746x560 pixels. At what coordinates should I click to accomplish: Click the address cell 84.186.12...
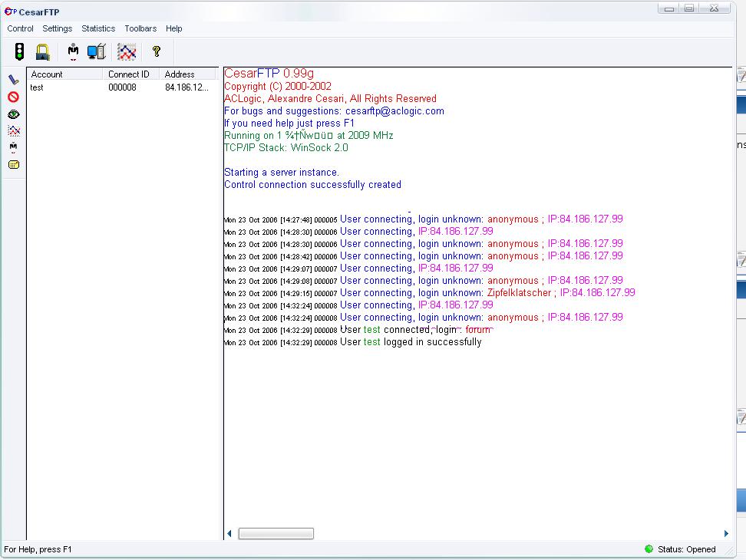(x=186, y=87)
